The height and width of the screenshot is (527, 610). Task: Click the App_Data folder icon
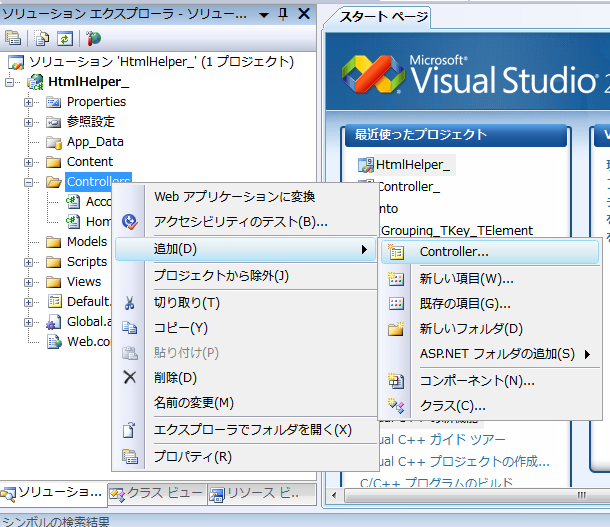pos(54,142)
